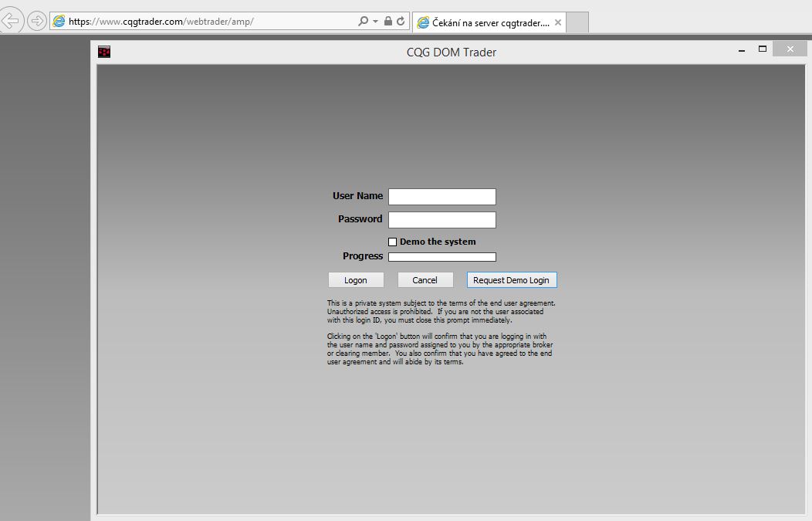The width and height of the screenshot is (812, 521).
Task: Open a new blank browser tab
Action: (x=577, y=22)
